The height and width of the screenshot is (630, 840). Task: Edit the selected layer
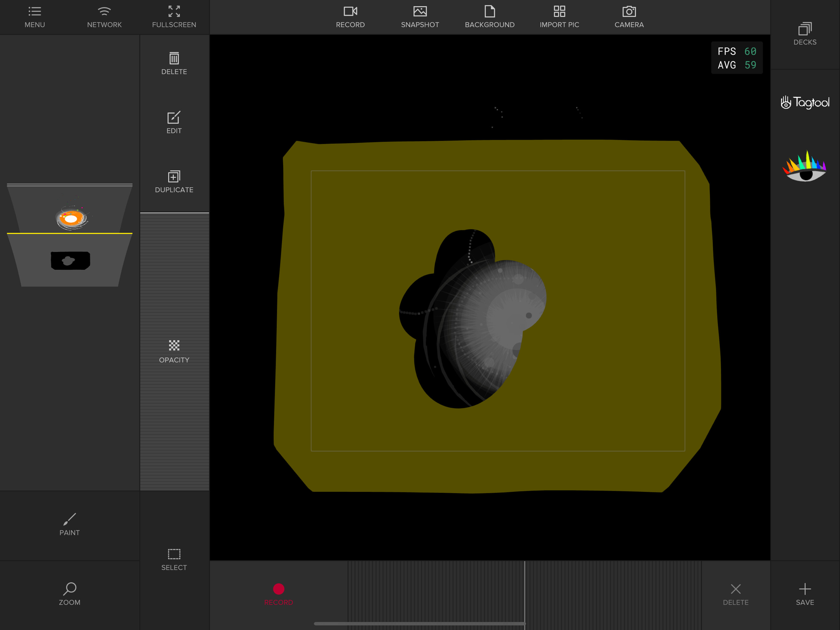click(x=174, y=122)
